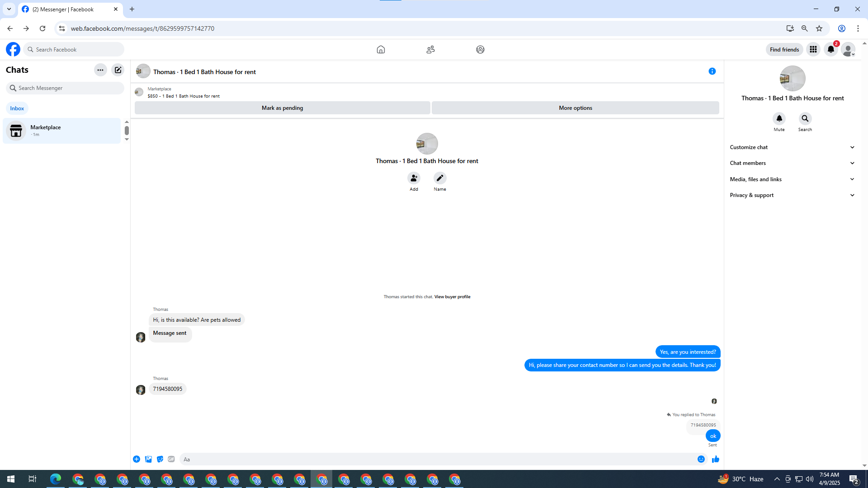868x488 pixels.
Task: Choose a sticker in the composer
Action: tap(160, 459)
